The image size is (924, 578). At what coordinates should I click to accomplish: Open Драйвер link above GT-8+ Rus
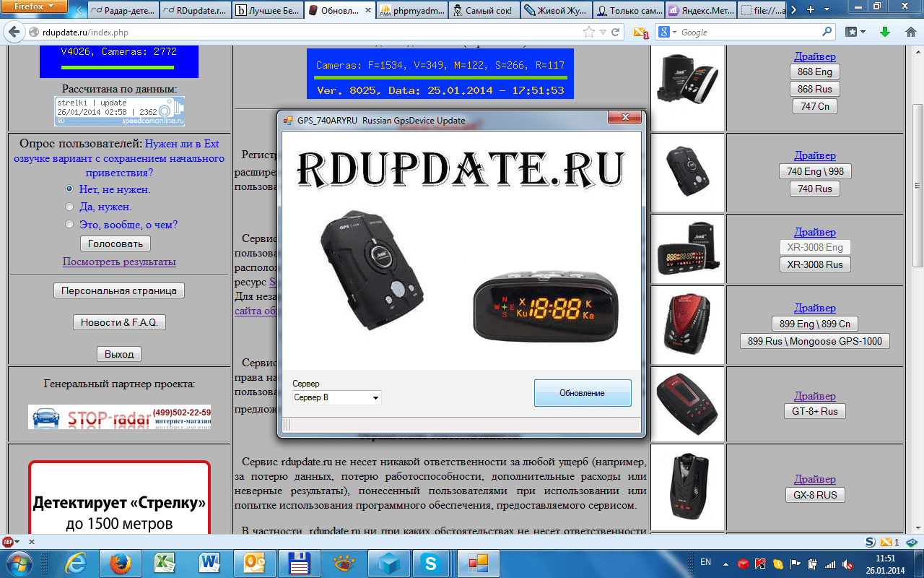[815, 396]
